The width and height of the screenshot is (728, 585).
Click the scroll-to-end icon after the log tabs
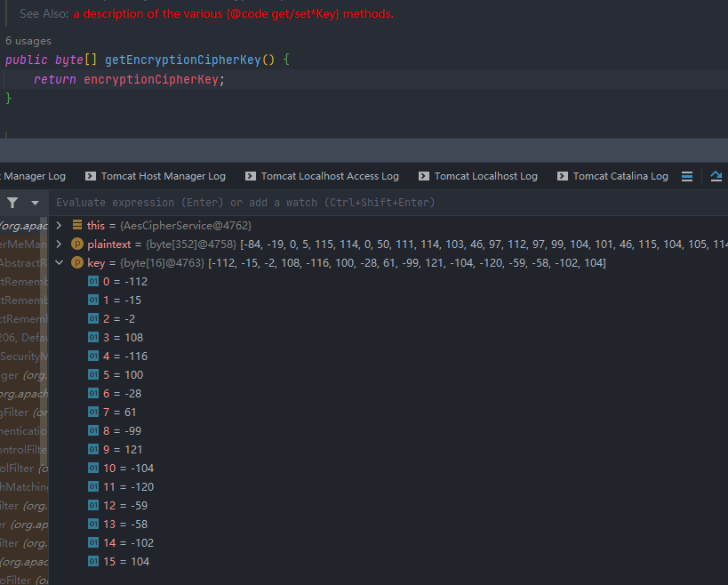pos(716,176)
